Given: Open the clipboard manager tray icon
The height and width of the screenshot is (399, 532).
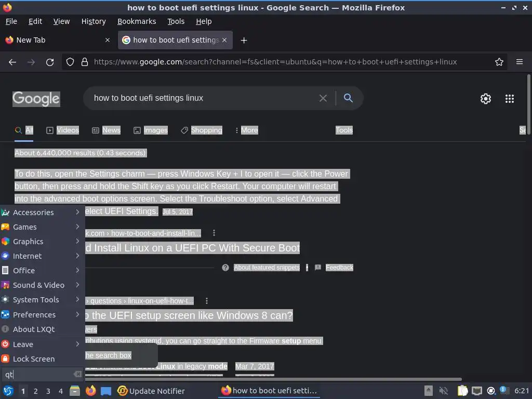Looking at the screenshot, I should pos(462,391).
